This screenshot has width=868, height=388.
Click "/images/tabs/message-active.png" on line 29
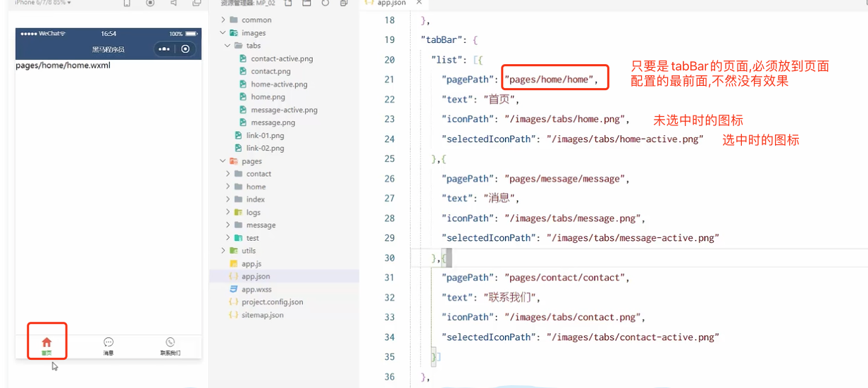click(x=633, y=238)
